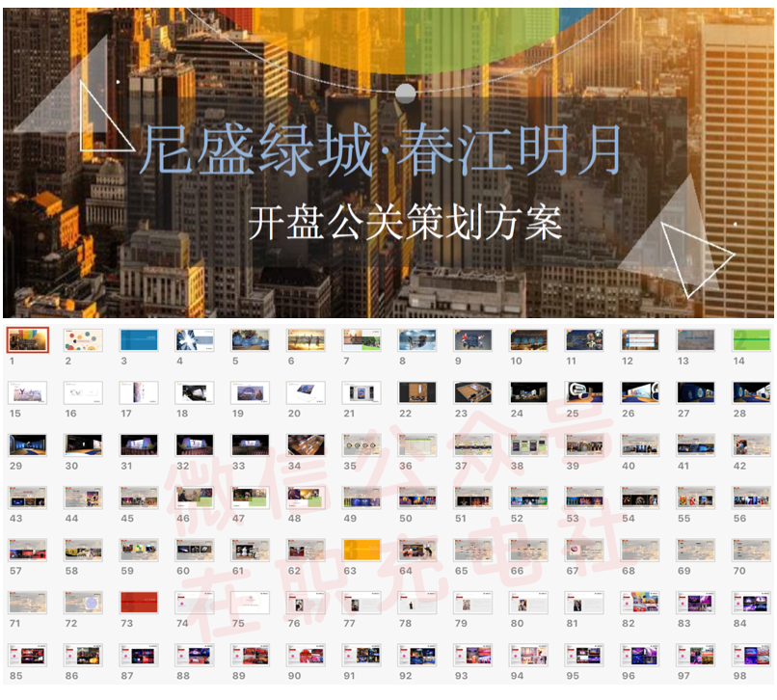
Task: Click slide thumbnail 4
Action: [195, 340]
